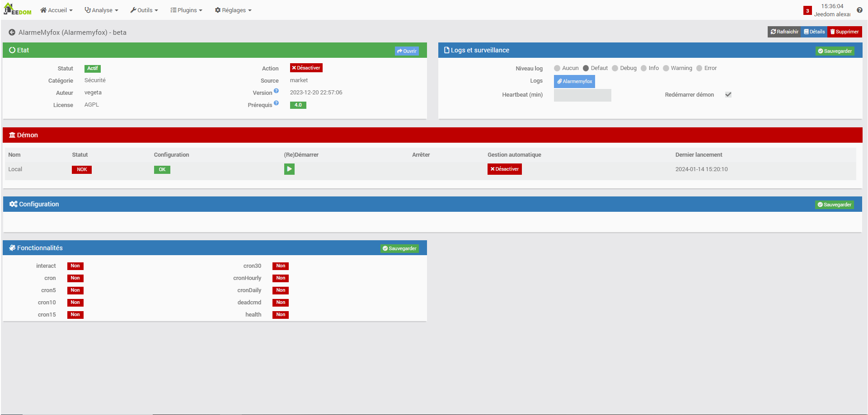This screenshot has width=868, height=415.
Task: Click the Non badge for cron
Action: pyautogui.click(x=75, y=278)
